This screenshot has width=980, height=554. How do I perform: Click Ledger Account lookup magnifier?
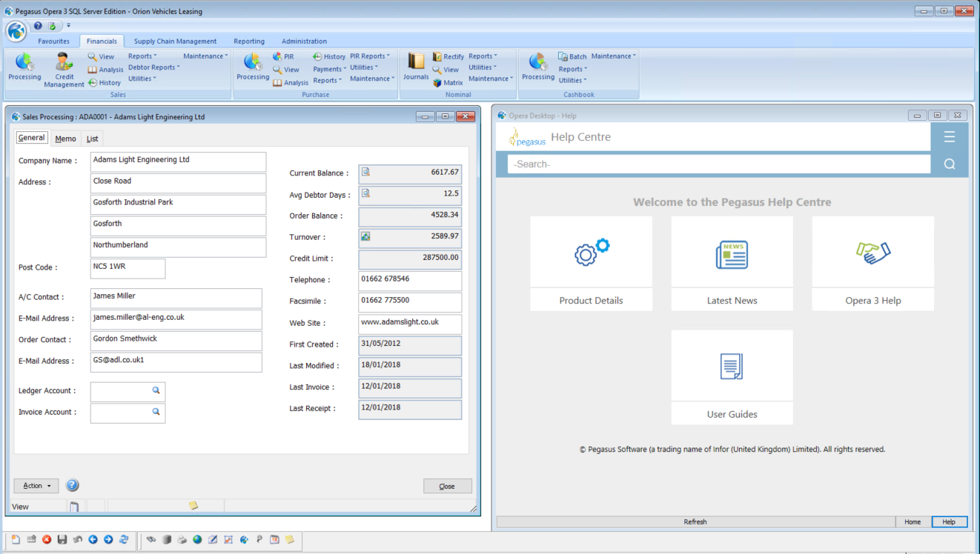[x=156, y=390]
